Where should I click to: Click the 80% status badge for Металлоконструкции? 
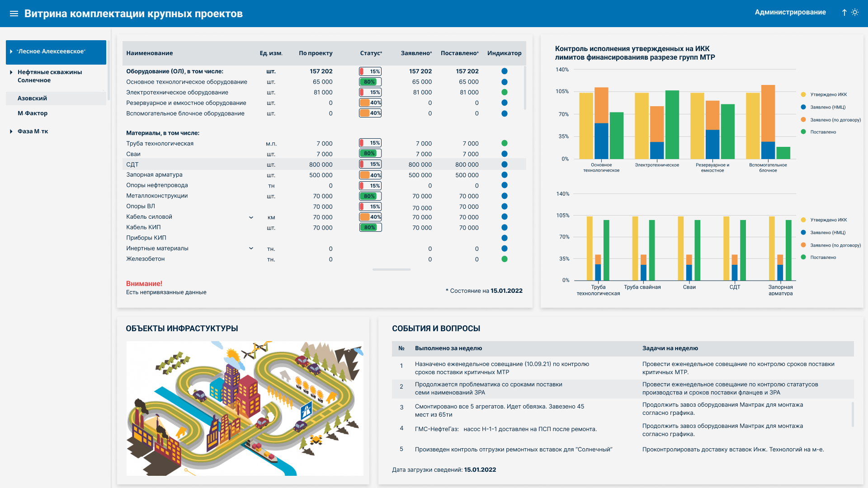coord(370,196)
